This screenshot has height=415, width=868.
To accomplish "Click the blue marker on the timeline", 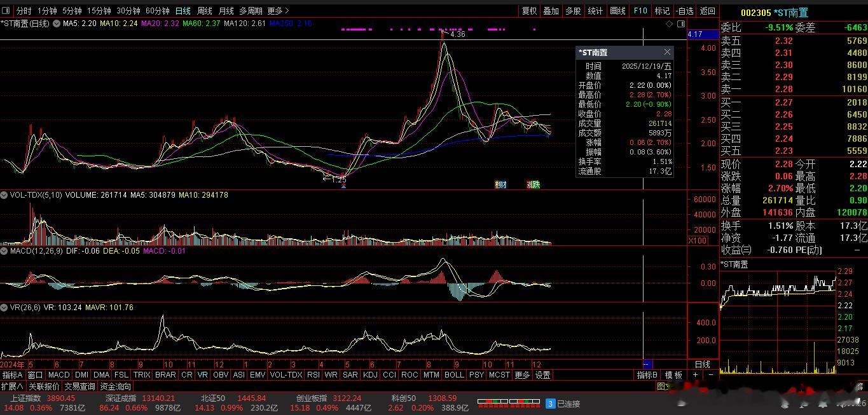I will pos(647,364).
